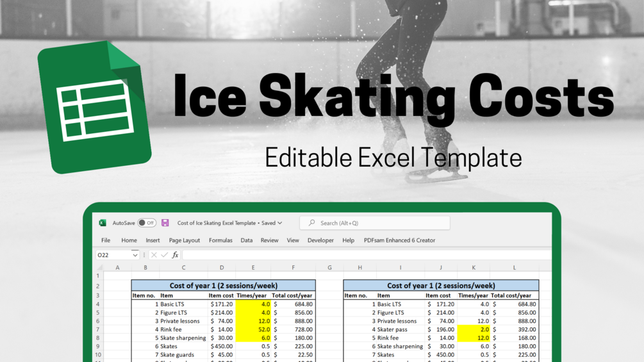
Task: Open the file name dropdown next to Saved
Action: pos(280,223)
